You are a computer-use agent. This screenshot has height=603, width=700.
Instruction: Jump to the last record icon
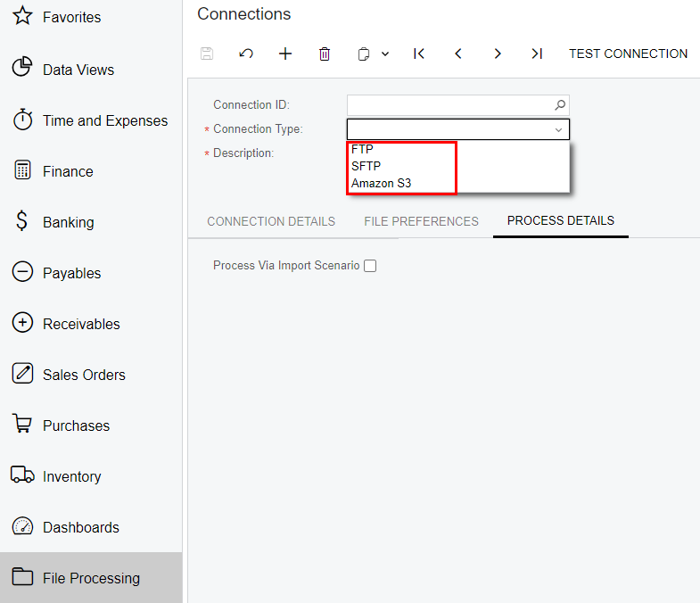[x=537, y=54]
